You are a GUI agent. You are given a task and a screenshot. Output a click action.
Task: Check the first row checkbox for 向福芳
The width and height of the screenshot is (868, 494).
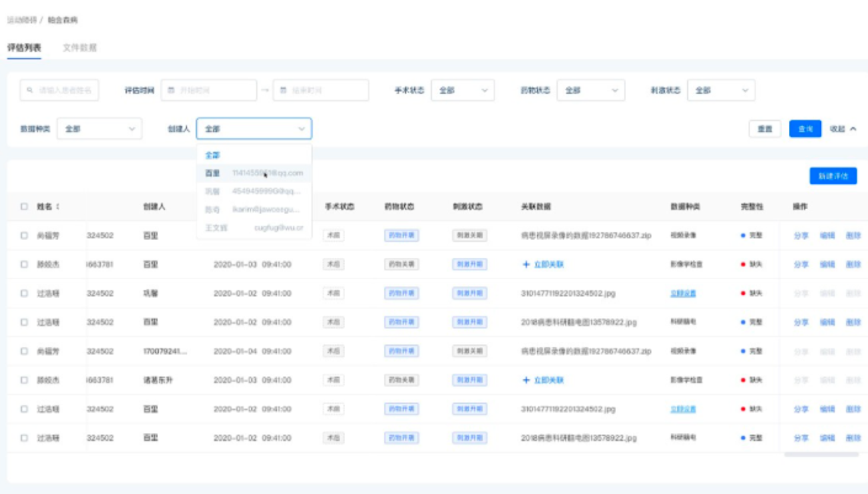tap(24, 236)
